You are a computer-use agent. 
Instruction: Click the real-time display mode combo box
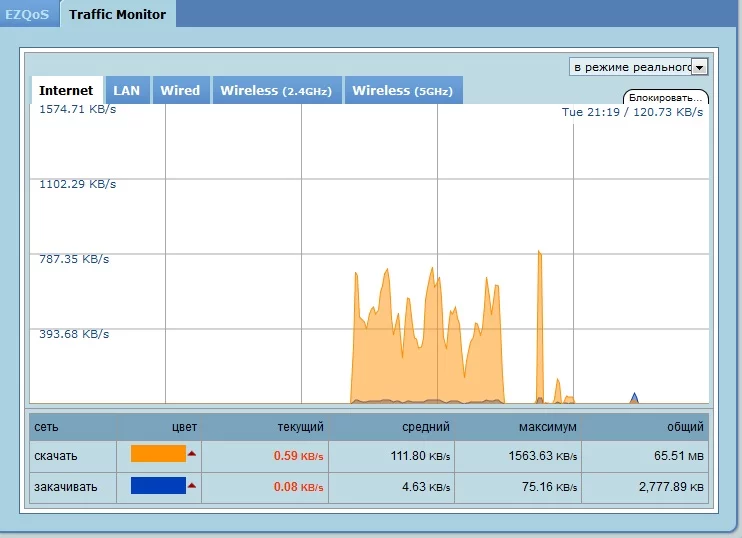[x=631, y=67]
